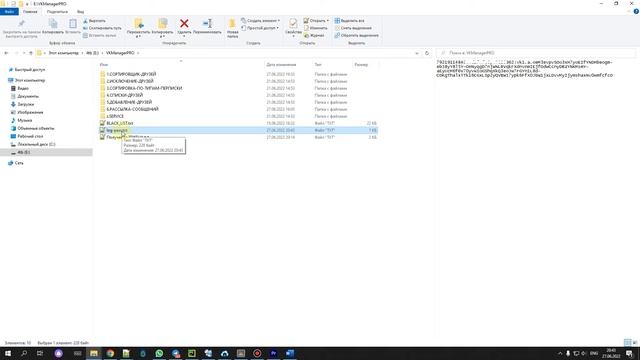This screenshot has width=640, height=360.
Task: Select folder 1.СОРТИРОВЩИК-ДРУЗЕЙ
Action: pos(131,74)
